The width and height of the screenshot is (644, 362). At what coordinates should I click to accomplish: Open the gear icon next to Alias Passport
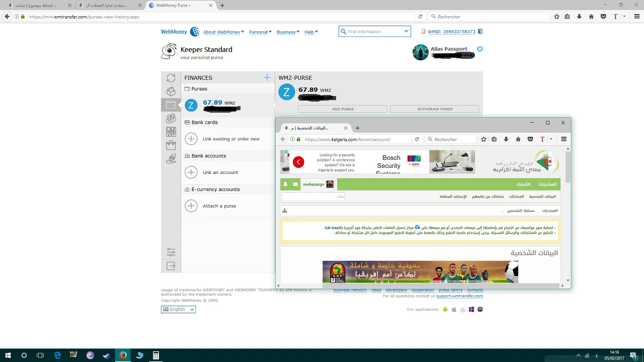click(x=479, y=49)
